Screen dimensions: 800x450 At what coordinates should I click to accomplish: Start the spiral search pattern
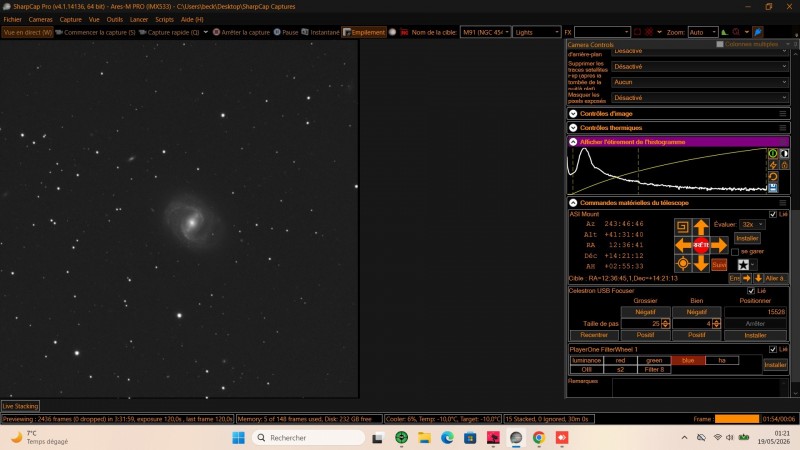pyautogui.click(x=683, y=227)
